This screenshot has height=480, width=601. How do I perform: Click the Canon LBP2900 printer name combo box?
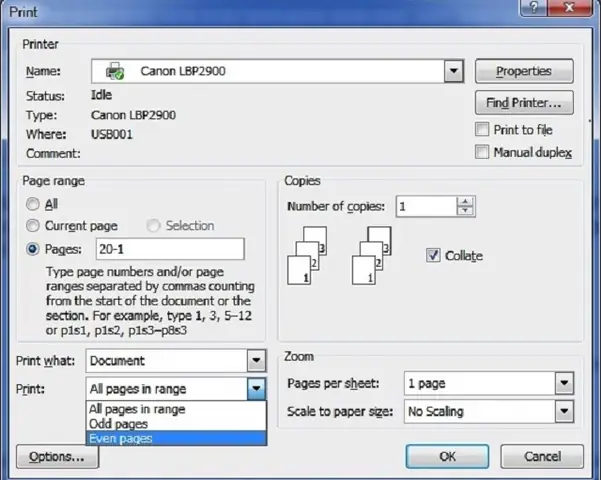pyautogui.click(x=278, y=71)
